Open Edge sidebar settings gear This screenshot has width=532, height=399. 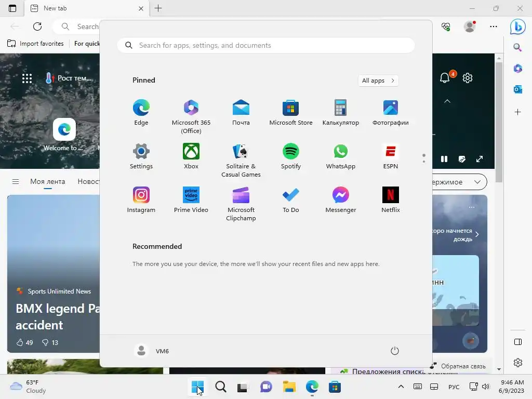coord(518,362)
